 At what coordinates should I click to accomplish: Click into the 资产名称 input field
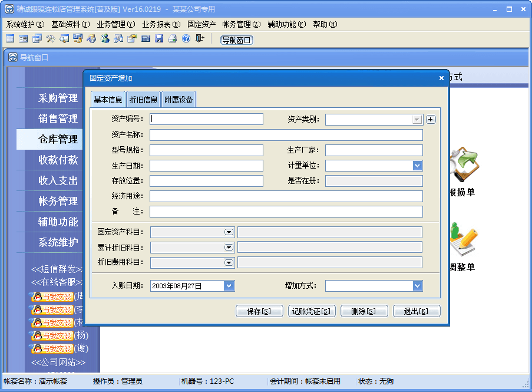(x=286, y=135)
